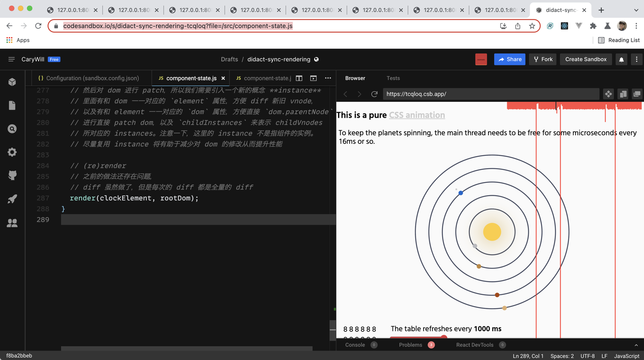
Task: Open preview in a new browser window
Action: click(637, 94)
